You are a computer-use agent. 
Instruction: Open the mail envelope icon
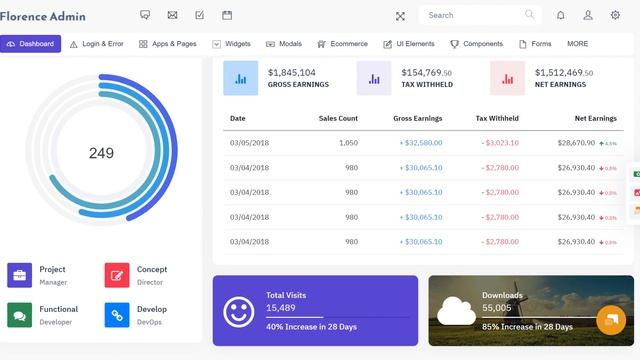coord(172,15)
